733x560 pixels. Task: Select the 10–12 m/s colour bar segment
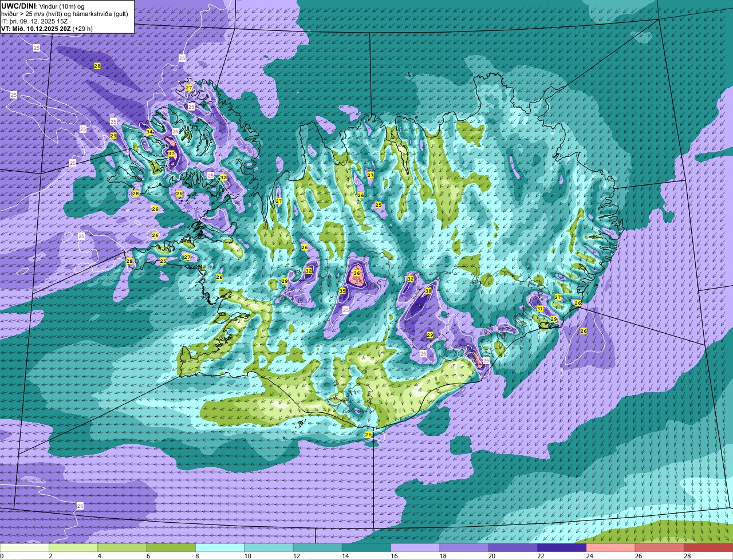coord(269,548)
